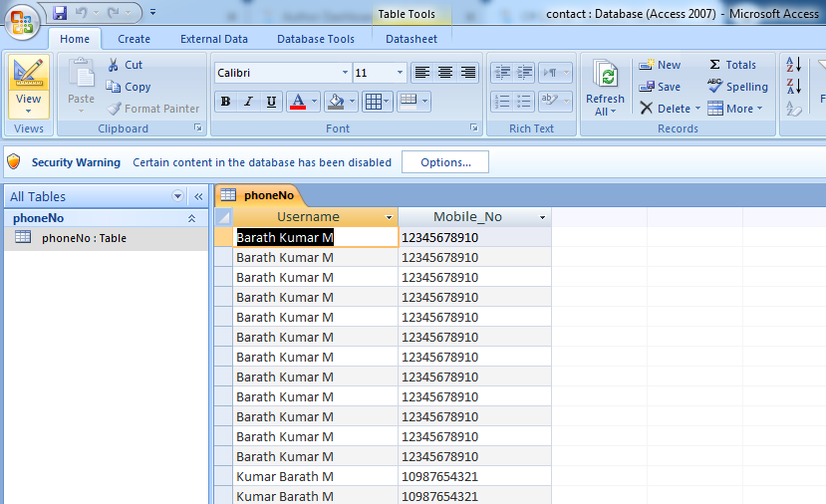Click the Options... security button
This screenshot has width=826, height=504.
(x=444, y=162)
